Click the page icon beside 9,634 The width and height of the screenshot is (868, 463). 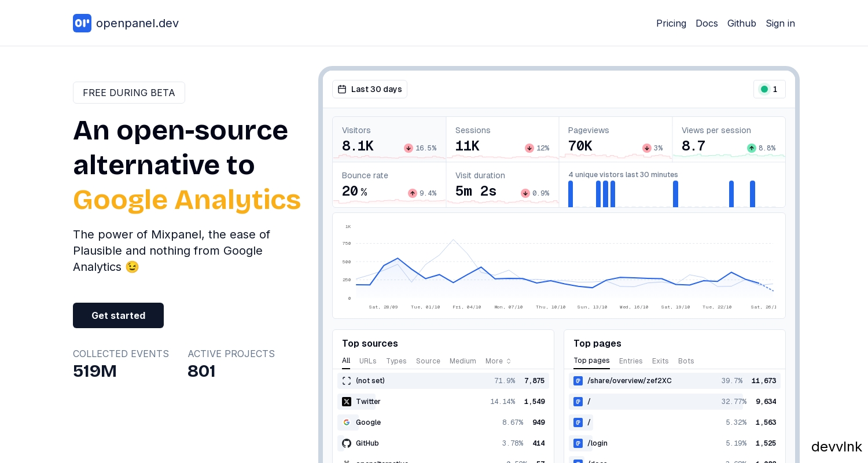tap(578, 402)
